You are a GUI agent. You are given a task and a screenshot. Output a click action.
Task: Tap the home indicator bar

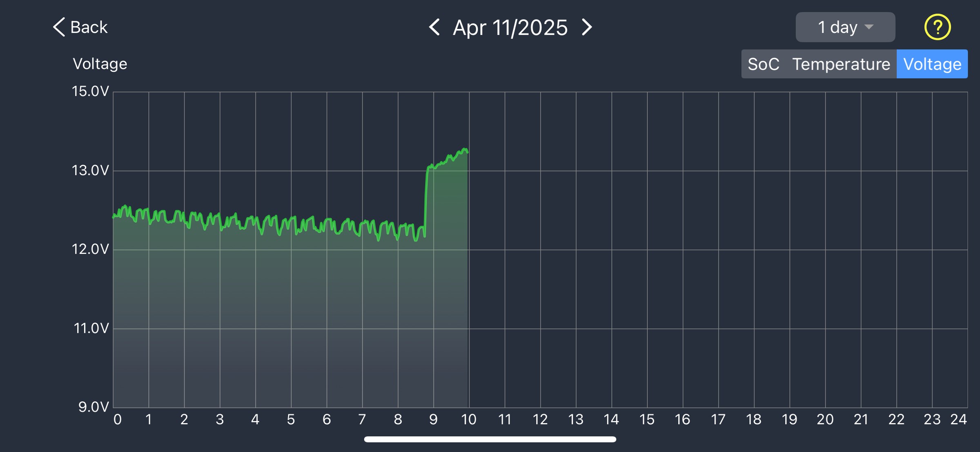click(x=490, y=439)
